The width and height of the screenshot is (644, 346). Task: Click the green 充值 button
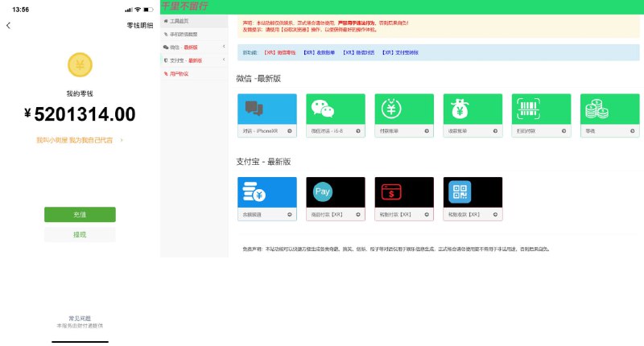tap(80, 215)
